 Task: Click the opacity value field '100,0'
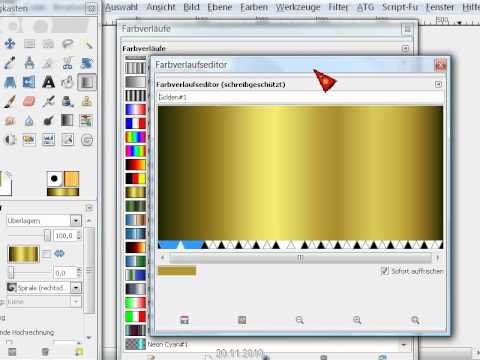pyautogui.click(x=64, y=236)
